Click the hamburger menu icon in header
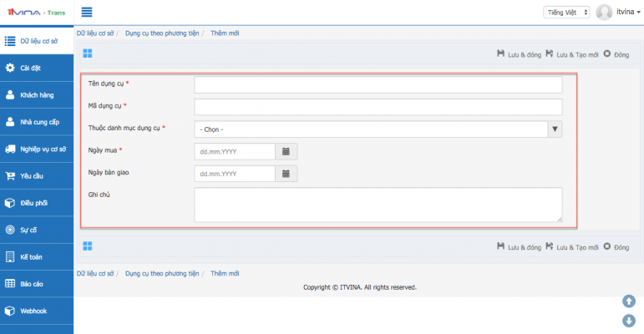This screenshot has height=334, width=644. [x=87, y=12]
